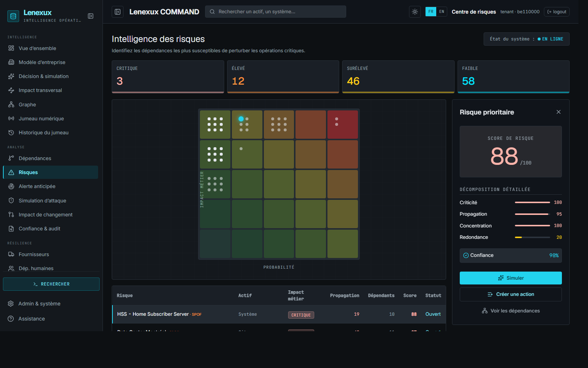Switch language to FR

click(x=431, y=12)
